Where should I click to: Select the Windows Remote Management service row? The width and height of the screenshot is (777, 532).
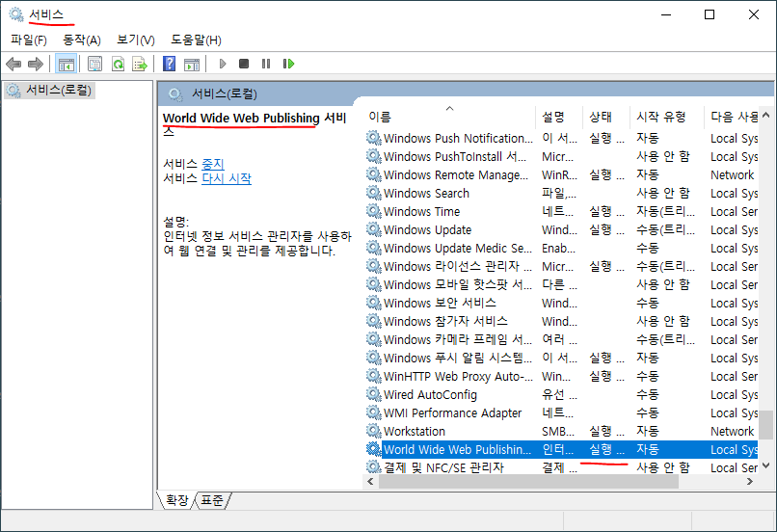pos(561,174)
